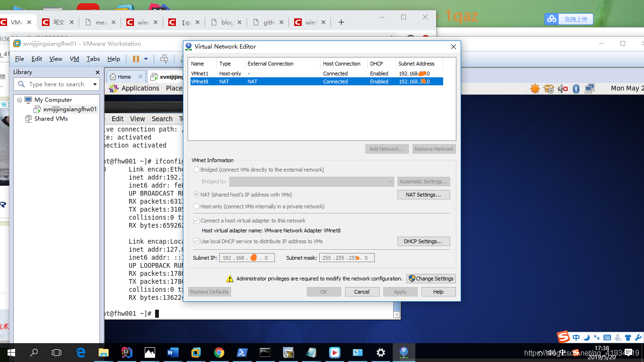
Task: Select the VMnet8 NAT network row
Action: tap(316, 82)
